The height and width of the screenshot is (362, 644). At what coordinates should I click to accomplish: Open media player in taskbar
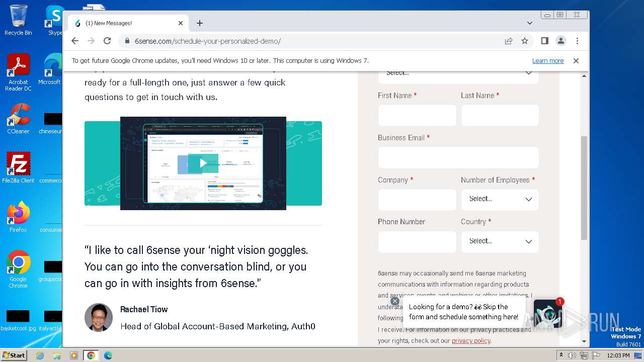pyautogui.click(x=73, y=355)
